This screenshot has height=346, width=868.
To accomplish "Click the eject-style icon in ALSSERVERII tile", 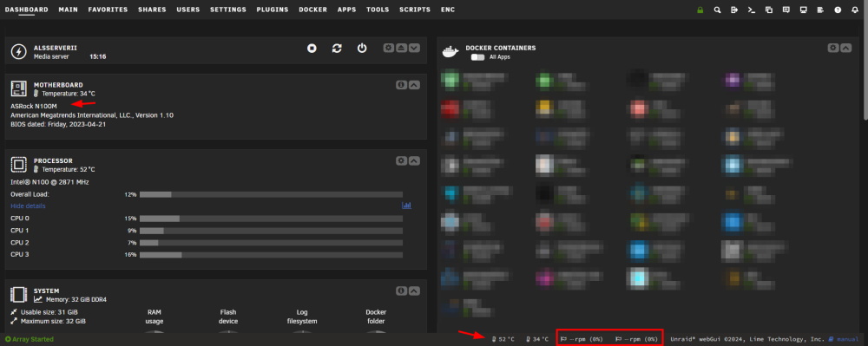I will coord(402,48).
